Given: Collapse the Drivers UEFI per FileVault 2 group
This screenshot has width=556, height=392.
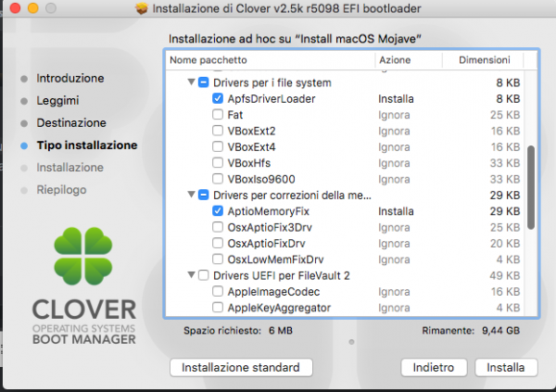Looking at the screenshot, I should pyautogui.click(x=192, y=275).
